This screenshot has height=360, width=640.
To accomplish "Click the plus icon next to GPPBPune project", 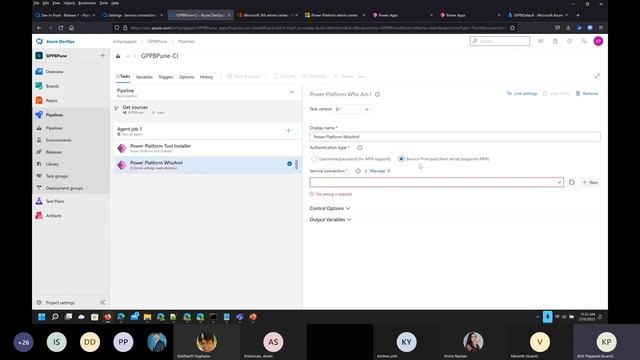I will (x=103, y=56).
